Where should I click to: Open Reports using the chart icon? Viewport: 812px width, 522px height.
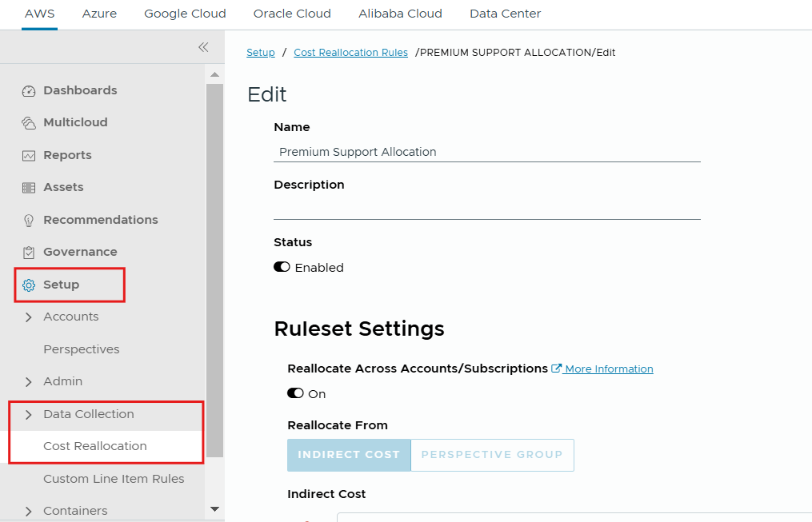(x=29, y=156)
